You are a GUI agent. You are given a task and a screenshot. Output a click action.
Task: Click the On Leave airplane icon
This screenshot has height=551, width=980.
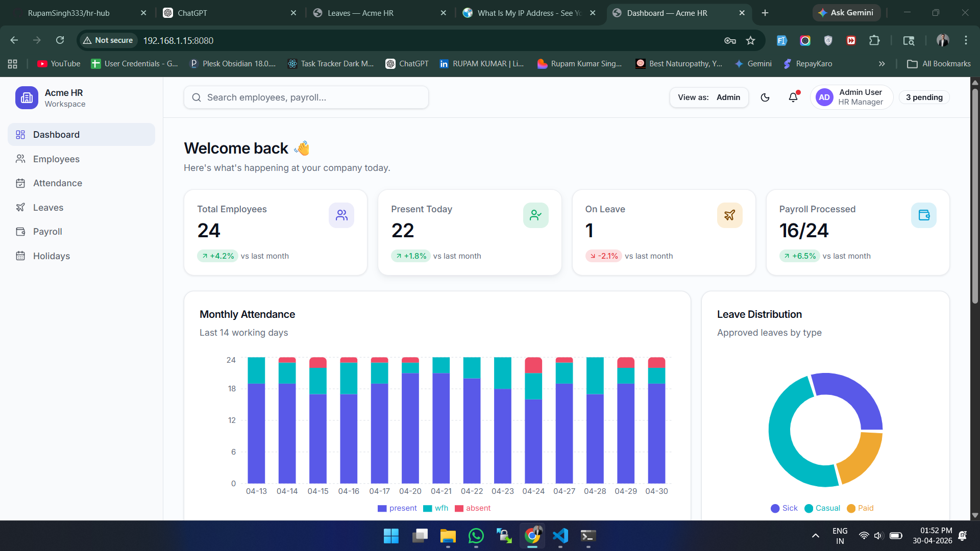click(729, 215)
